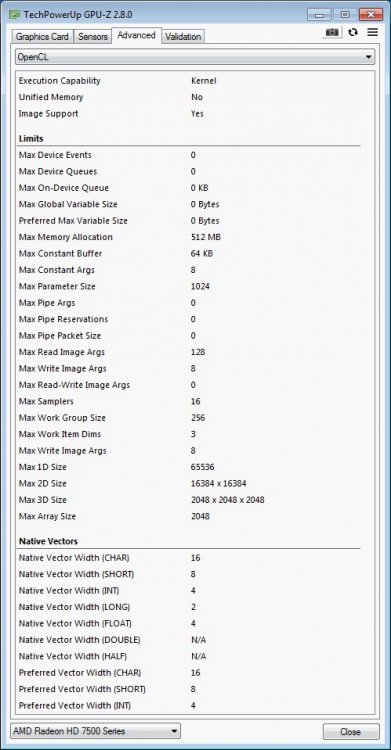Click the 2048 x 2048 x 2048 value
The height and width of the screenshot is (750, 391).
coord(227,500)
